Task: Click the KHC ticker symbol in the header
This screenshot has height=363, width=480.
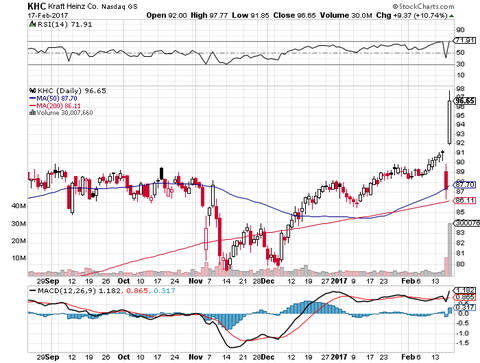Action: click(37, 6)
